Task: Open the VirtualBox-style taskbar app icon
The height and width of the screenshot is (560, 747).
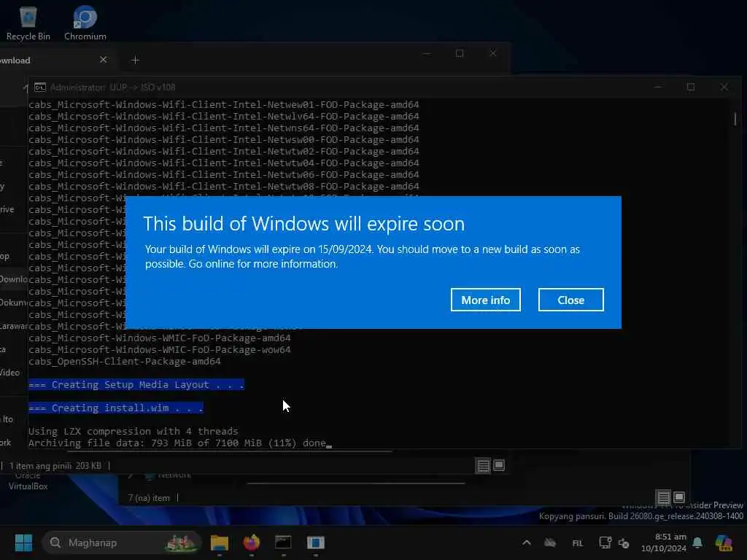Action: coord(315,542)
